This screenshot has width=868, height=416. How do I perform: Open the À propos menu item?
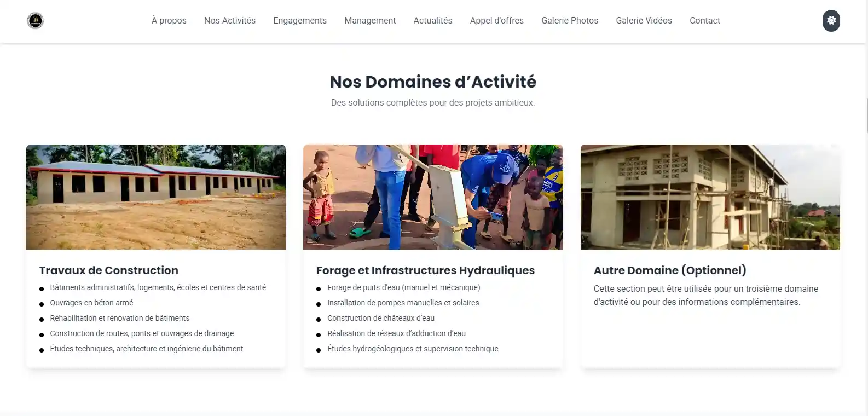pos(169,21)
